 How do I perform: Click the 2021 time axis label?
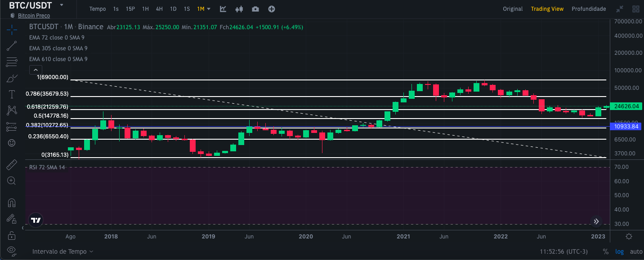click(x=403, y=237)
